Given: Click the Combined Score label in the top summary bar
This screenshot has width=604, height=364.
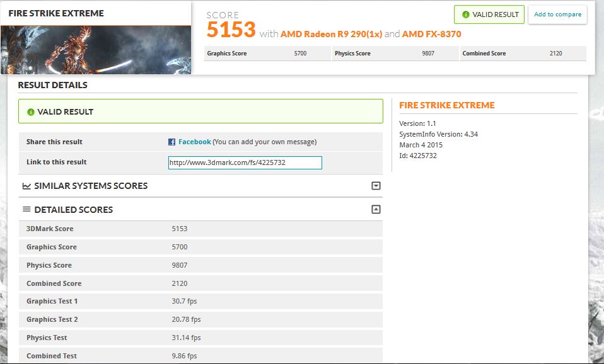Looking at the screenshot, I should click(x=484, y=54).
